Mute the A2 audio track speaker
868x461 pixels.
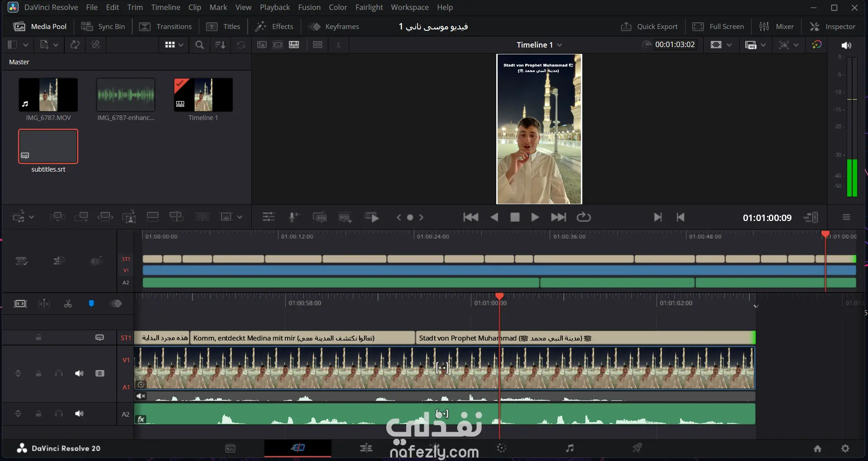coord(79,413)
